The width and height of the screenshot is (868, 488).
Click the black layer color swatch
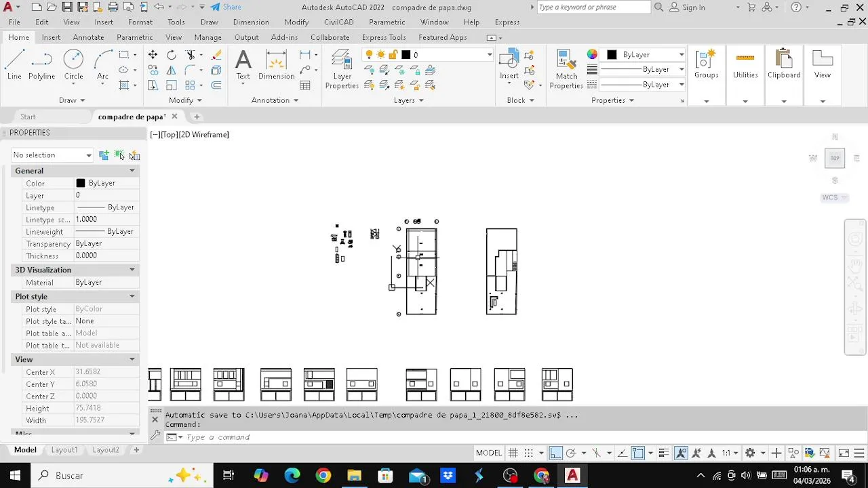[x=406, y=55]
